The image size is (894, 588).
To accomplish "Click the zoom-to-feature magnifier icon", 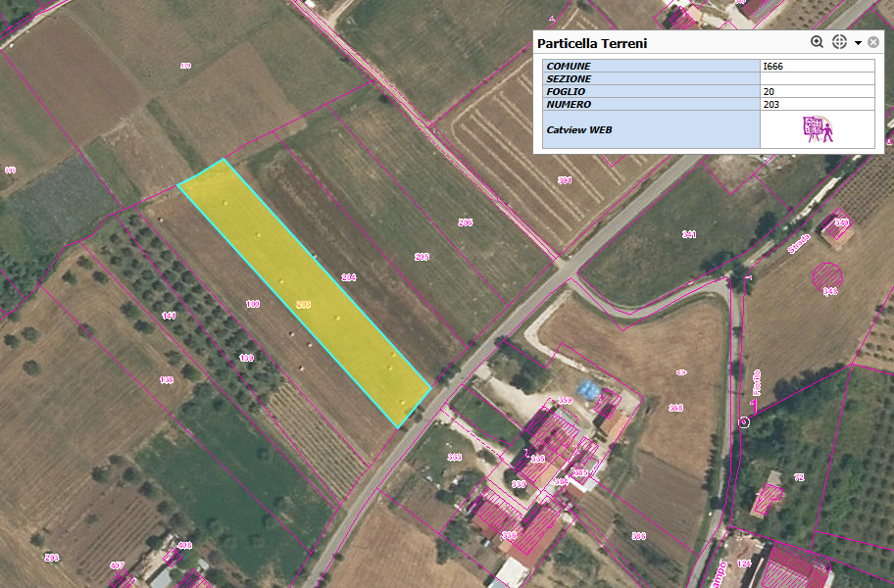I will coord(817,42).
